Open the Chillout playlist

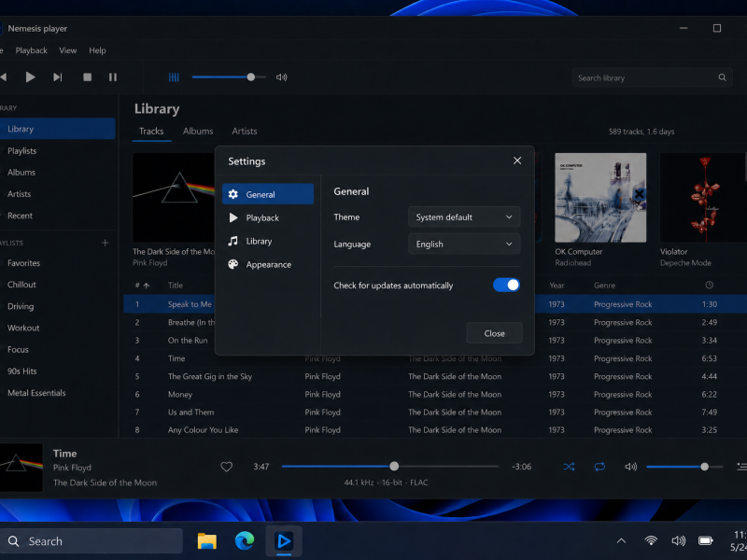[57, 285]
